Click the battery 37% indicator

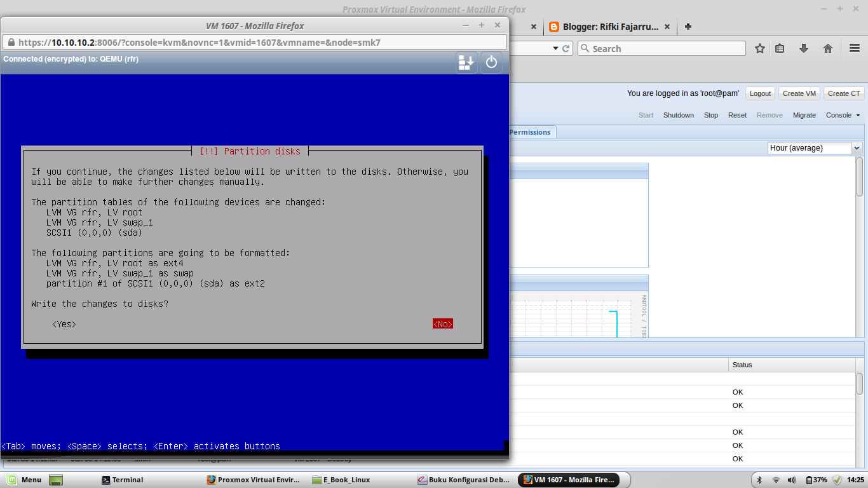(x=816, y=480)
